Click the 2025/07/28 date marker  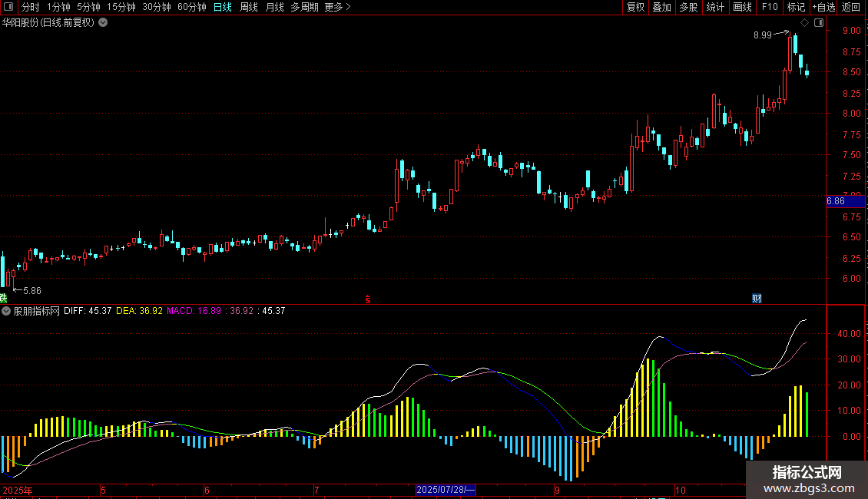446,490
